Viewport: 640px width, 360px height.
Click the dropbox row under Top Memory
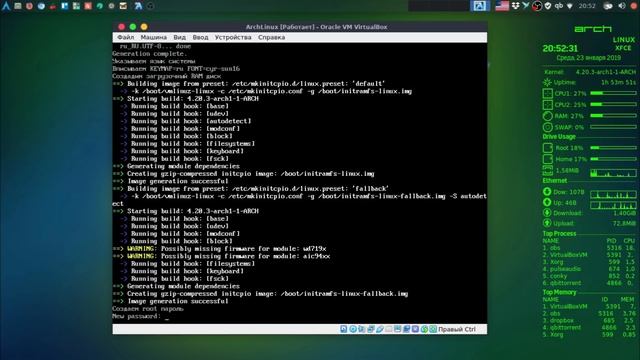[589, 320]
